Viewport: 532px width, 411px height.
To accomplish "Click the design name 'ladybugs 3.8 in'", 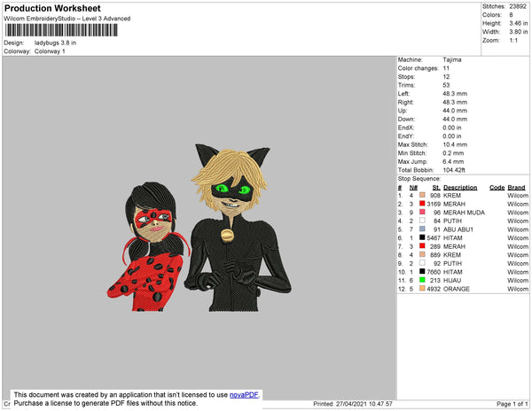I will 55,43.
